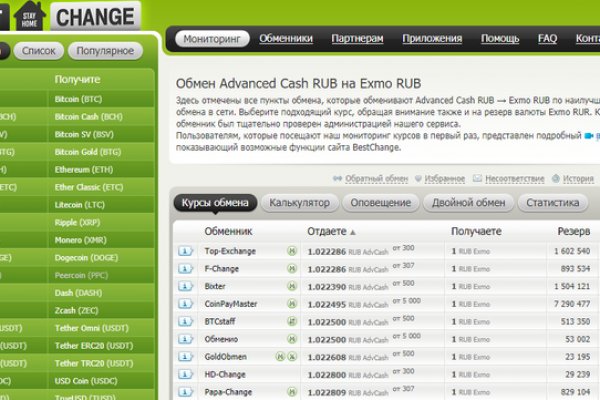Click the Обратный обмен link
The width and height of the screenshot is (600, 400).
tap(376, 179)
